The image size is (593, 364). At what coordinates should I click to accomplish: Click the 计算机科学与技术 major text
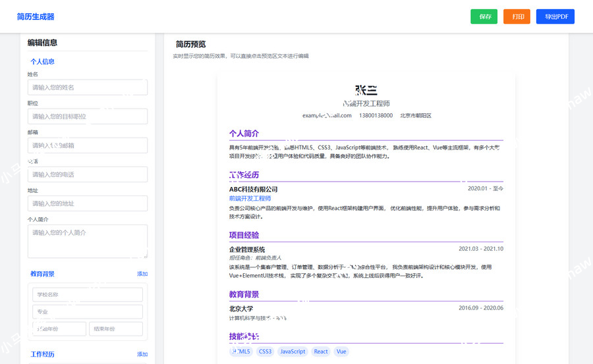coord(250,319)
